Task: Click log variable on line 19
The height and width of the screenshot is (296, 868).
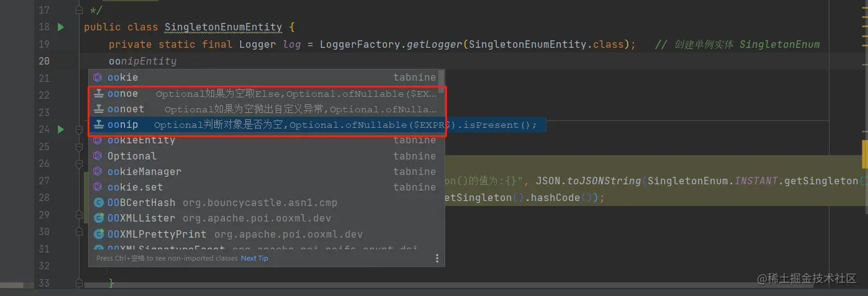Action: point(292,45)
